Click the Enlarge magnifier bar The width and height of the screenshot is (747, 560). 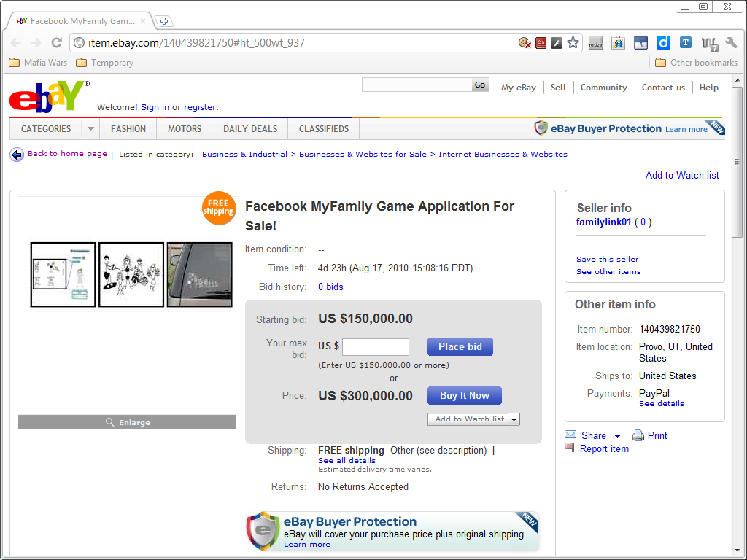coord(127,422)
